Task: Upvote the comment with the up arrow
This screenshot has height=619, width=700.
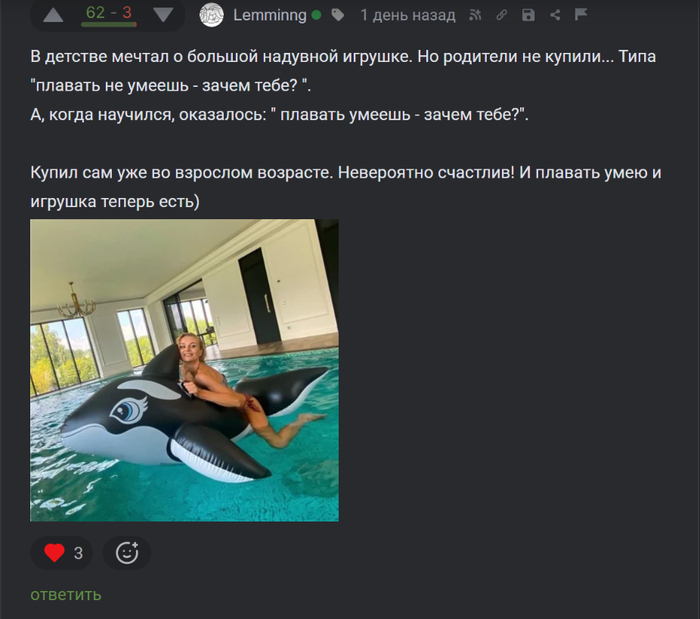Action: click(x=53, y=16)
